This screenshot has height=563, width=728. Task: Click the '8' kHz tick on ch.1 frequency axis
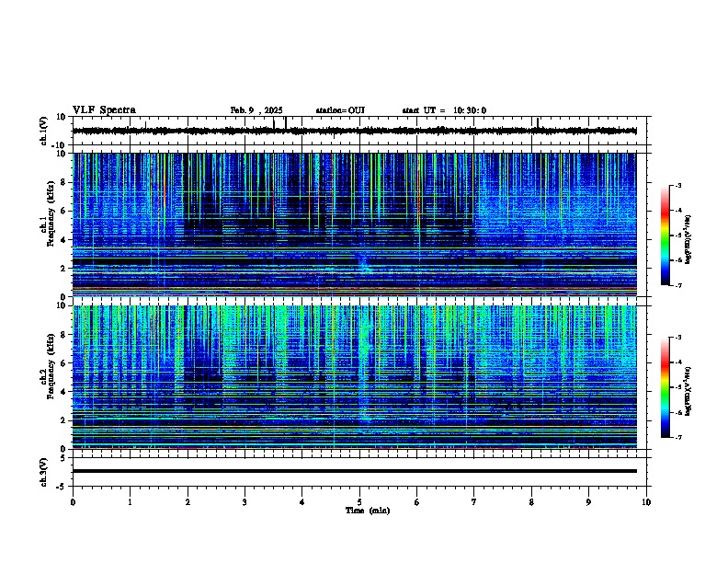pyautogui.click(x=63, y=182)
